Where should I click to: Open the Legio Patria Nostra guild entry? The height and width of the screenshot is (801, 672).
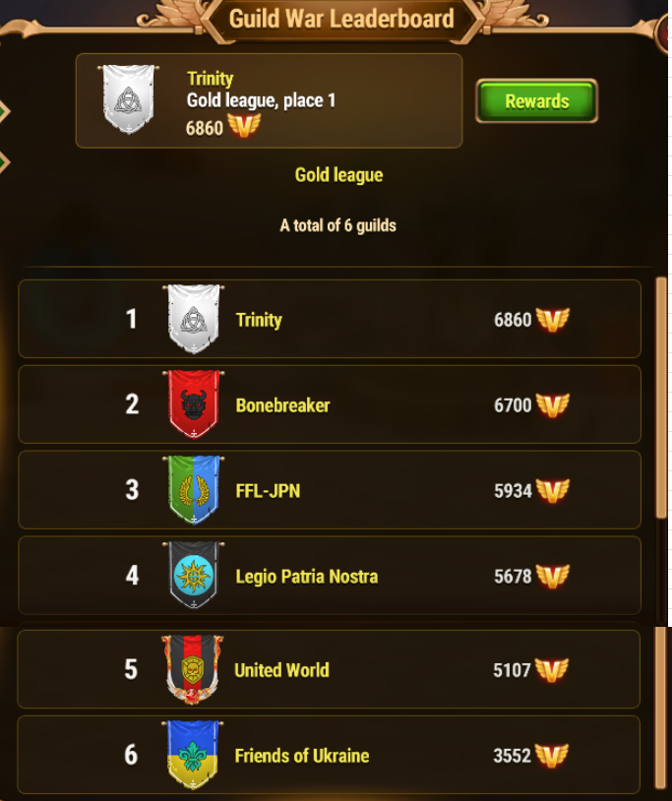(330, 576)
